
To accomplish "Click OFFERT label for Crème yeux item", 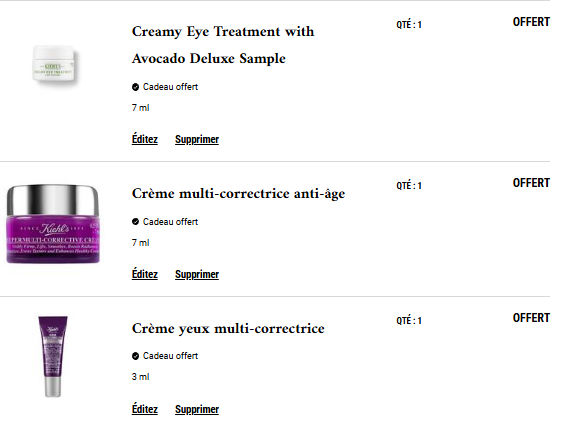I will click(531, 318).
